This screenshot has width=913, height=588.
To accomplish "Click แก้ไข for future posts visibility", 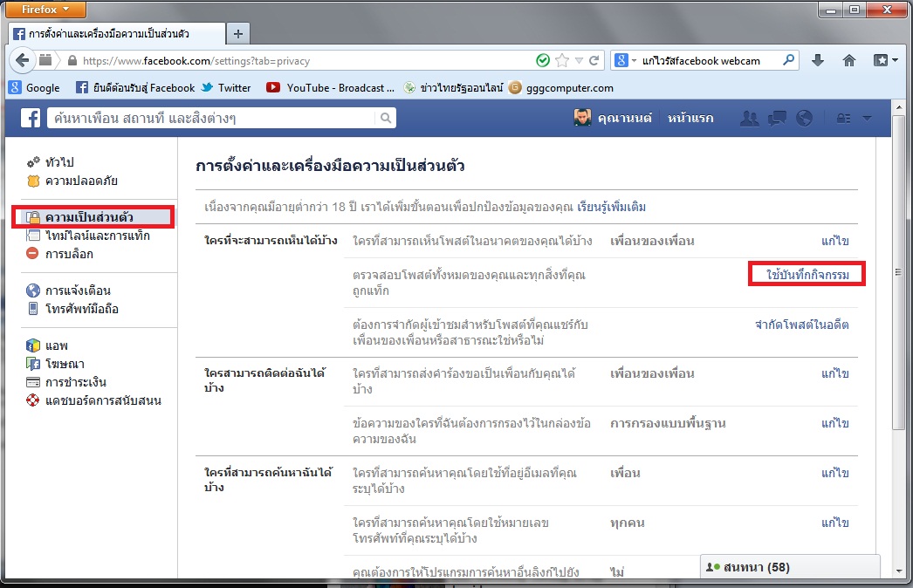I will coord(835,241).
